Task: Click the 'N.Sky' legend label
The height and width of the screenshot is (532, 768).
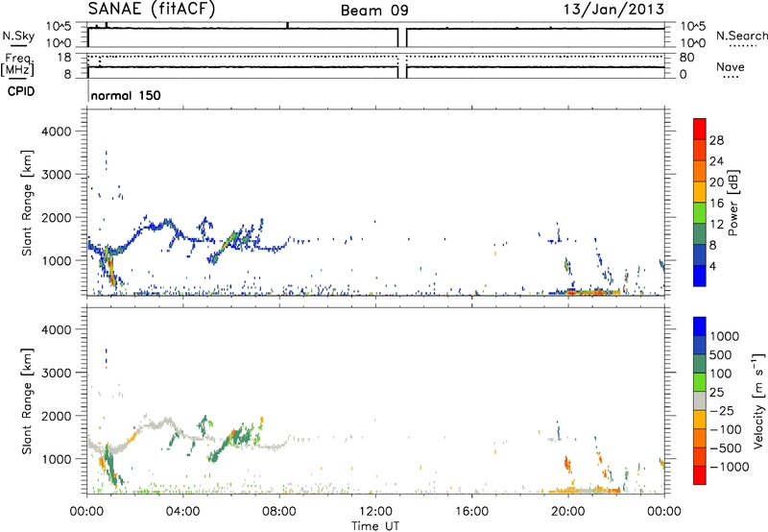Action: point(18,36)
